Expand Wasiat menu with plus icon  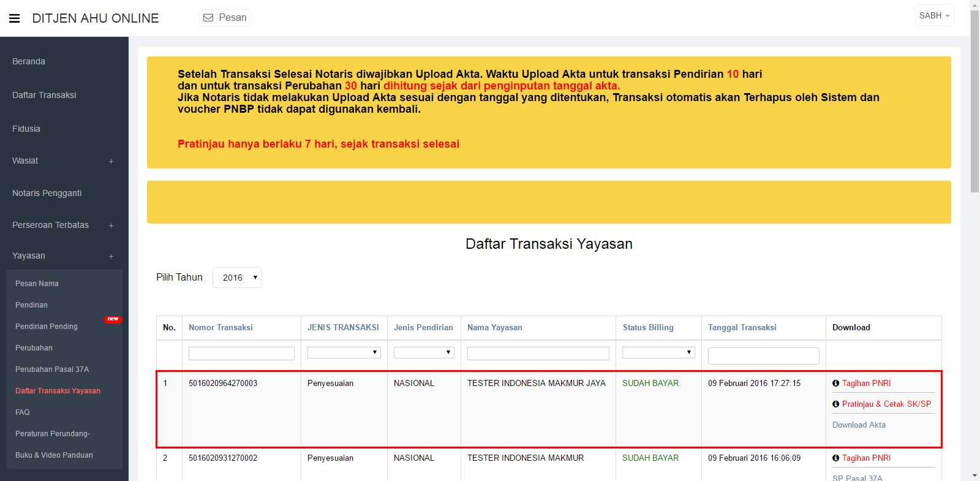(111, 162)
